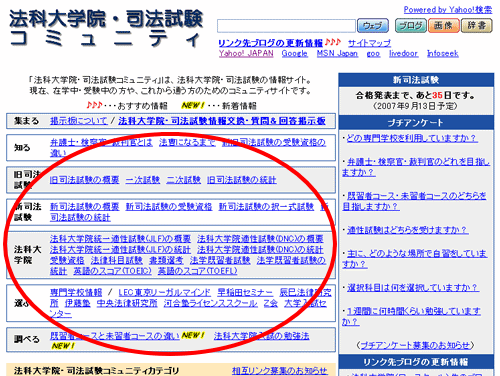Open the Infoseek link
This screenshot has height=376, width=500.
(443, 53)
